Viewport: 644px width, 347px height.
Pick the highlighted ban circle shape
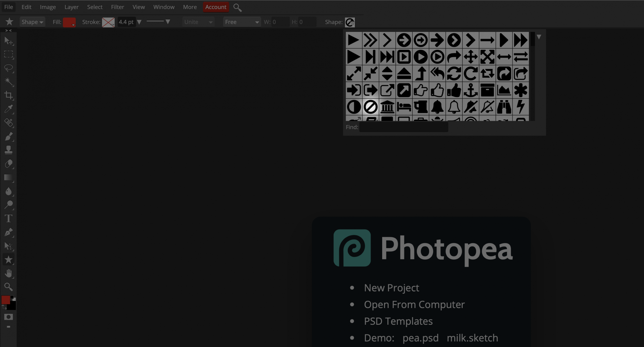[370, 107]
